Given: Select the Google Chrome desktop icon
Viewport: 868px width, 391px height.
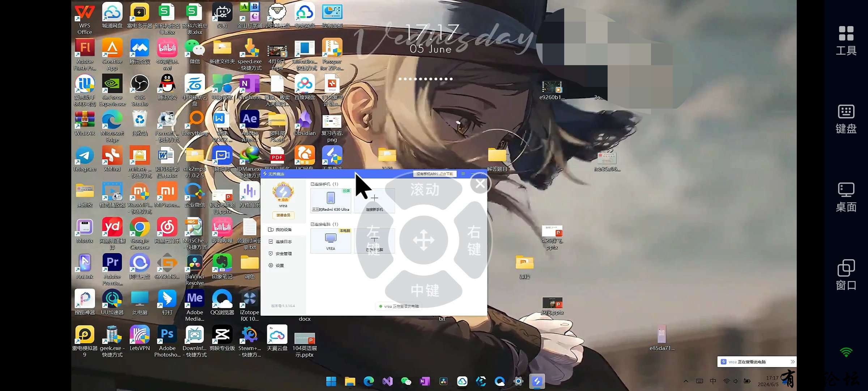Looking at the screenshot, I should coord(140,234).
